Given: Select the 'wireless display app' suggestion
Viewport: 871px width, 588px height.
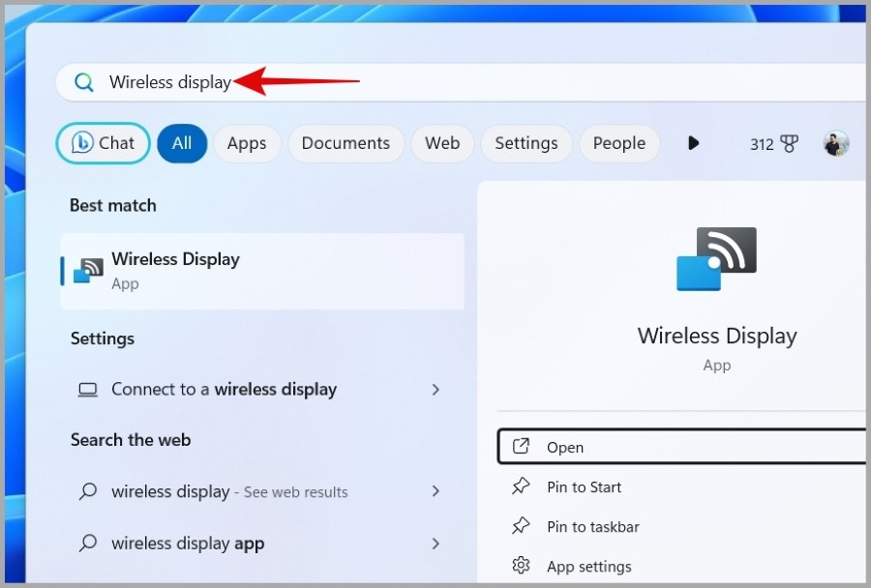Looking at the screenshot, I should point(262,543).
